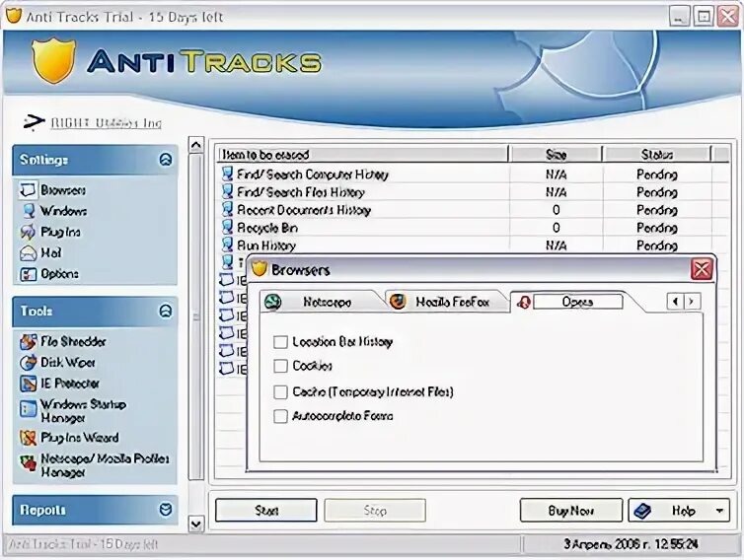Image resolution: width=744 pixels, height=560 pixels.
Task: Sort by Item to be erased column
Action: tap(362, 155)
